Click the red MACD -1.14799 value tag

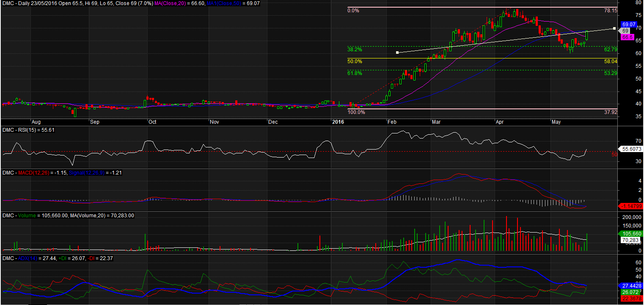pos(630,206)
